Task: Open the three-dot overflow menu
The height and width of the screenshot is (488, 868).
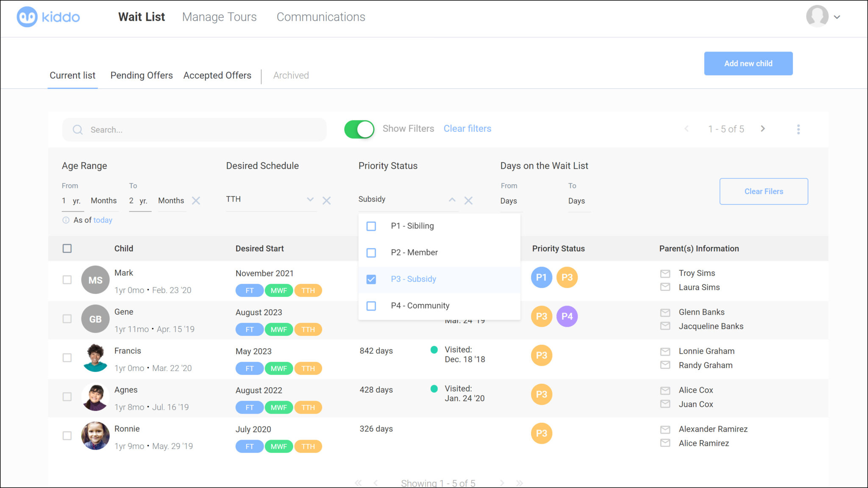Action: click(798, 129)
